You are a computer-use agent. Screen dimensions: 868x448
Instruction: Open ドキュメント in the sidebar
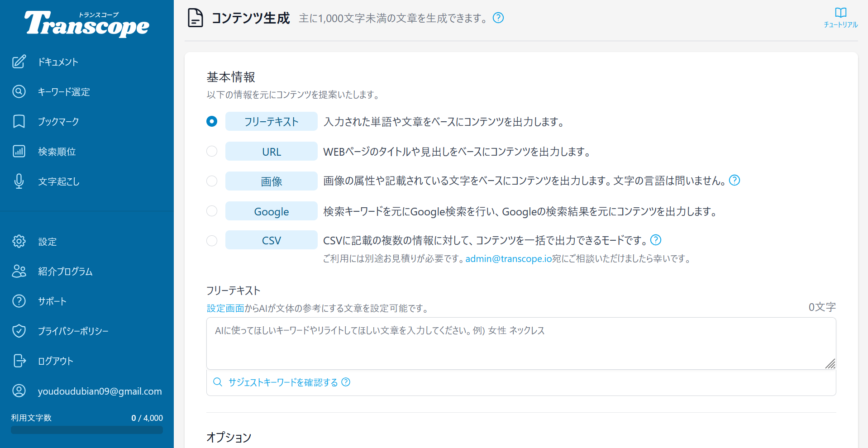(x=58, y=62)
